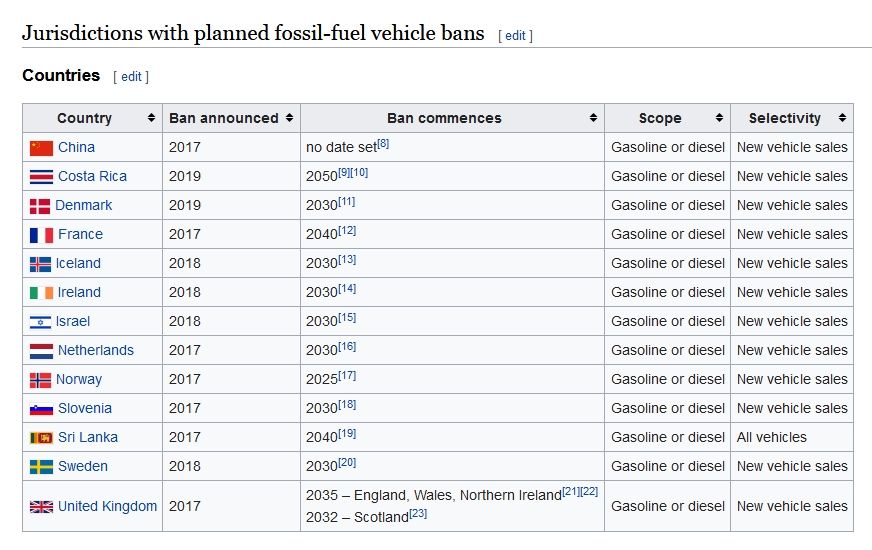Open citation 12 beside France's 2040

click(347, 230)
